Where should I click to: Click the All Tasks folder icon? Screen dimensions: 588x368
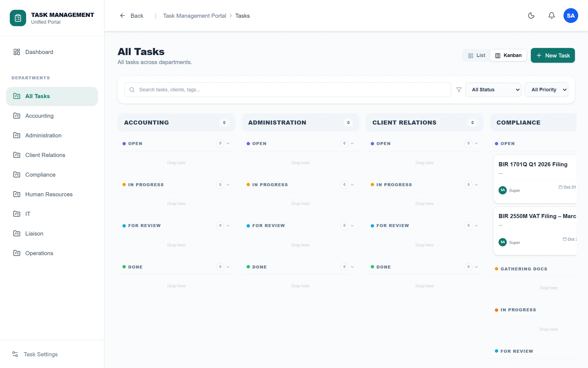[17, 96]
